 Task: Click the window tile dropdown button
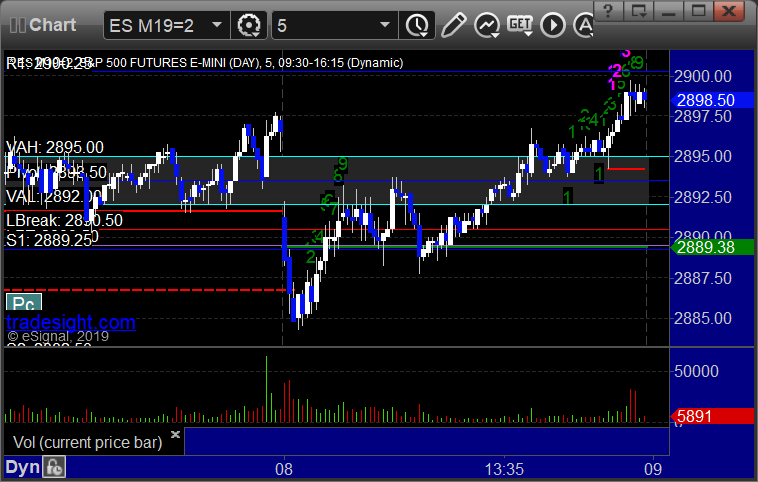[x=639, y=11]
